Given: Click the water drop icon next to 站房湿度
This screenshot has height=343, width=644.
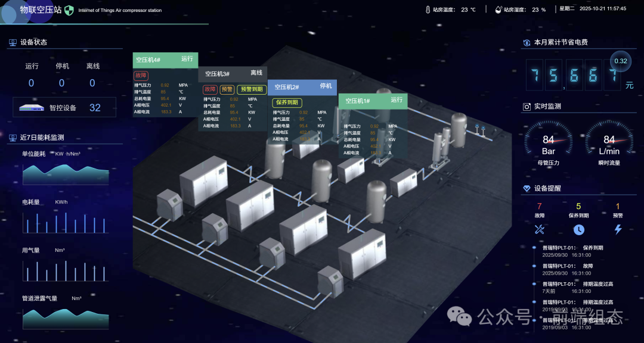Looking at the screenshot, I should click(x=499, y=10).
